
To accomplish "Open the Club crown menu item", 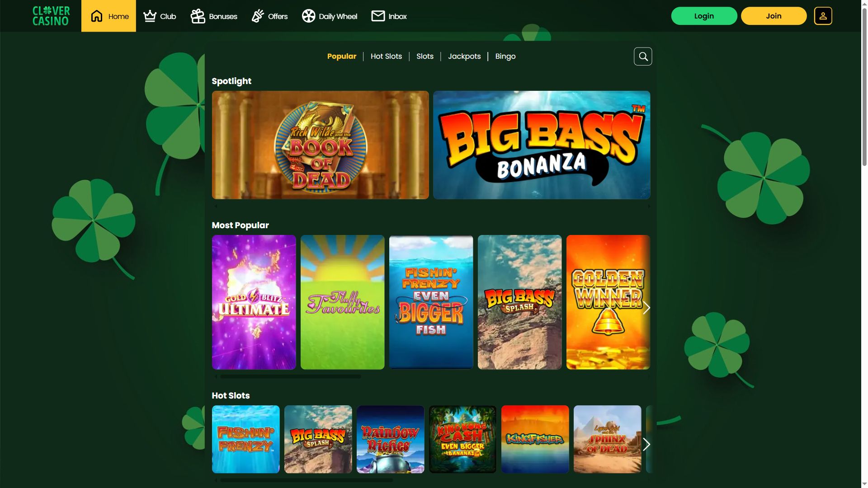I will tap(160, 16).
